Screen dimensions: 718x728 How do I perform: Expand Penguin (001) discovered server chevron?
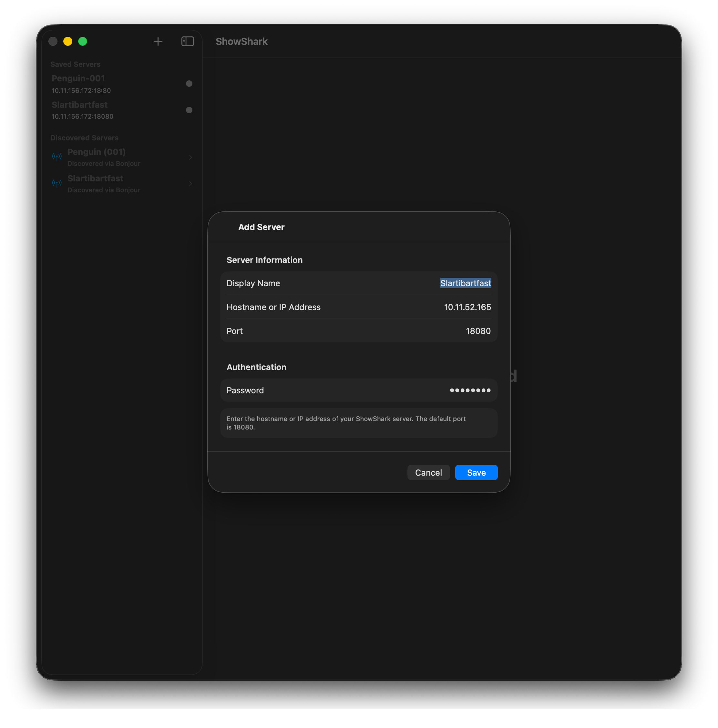(190, 157)
